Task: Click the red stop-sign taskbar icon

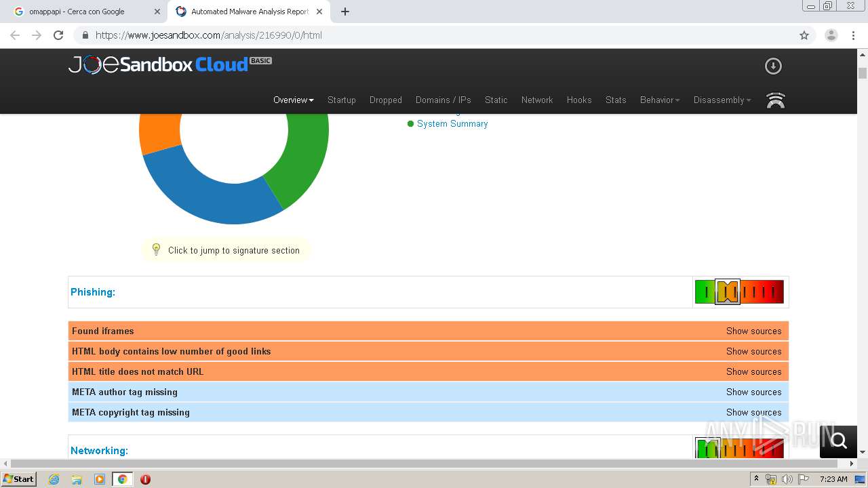Action: tap(145, 479)
